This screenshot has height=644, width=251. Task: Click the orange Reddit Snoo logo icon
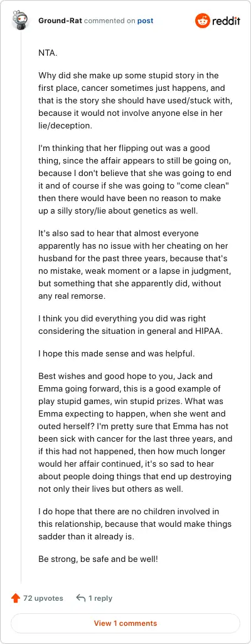click(203, 21)
